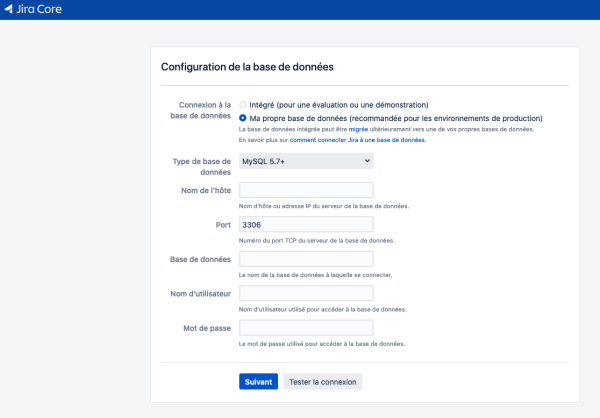Click the Port field containing 3306
Viewport: 600px width, 418px height.
pyautogui.click(x=306, y=225)
